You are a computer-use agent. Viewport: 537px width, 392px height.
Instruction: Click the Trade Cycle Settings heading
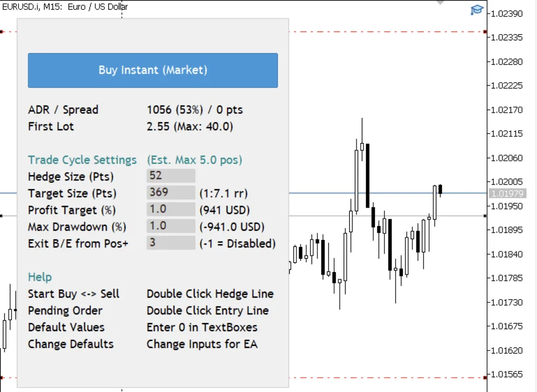[x=82, y=160]
